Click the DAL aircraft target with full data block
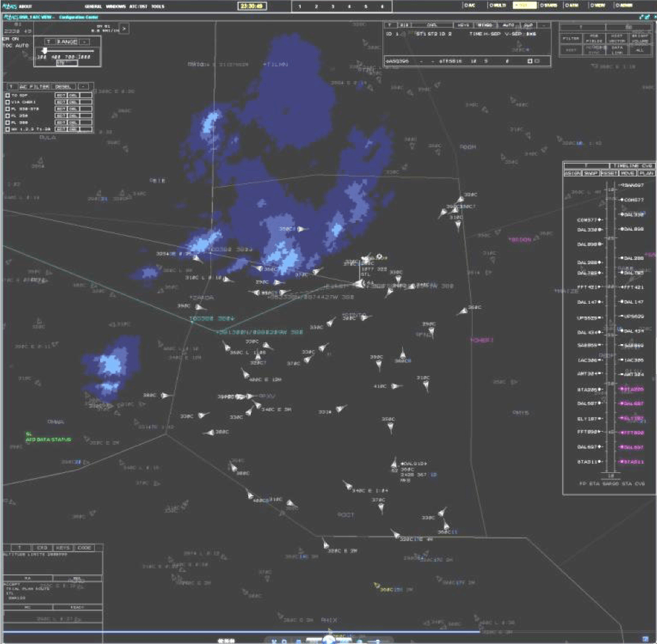 click(x=394, y=463)
